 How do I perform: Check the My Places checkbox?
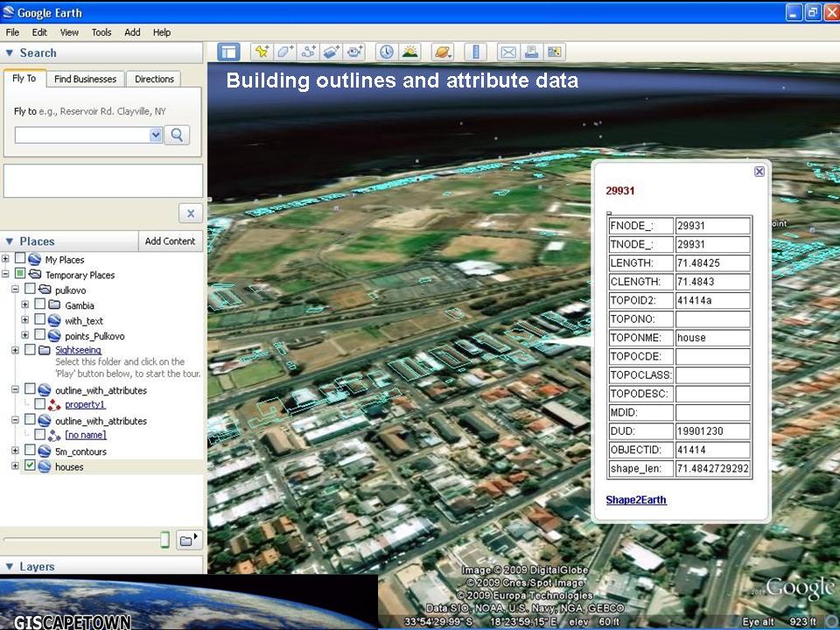pos(20,258)
